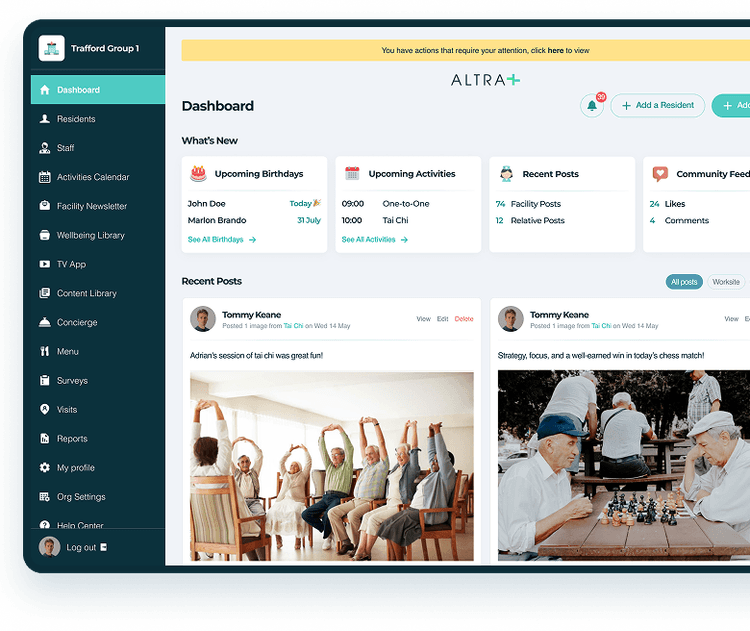Click 12 Relative Posts

coord(530,221)
